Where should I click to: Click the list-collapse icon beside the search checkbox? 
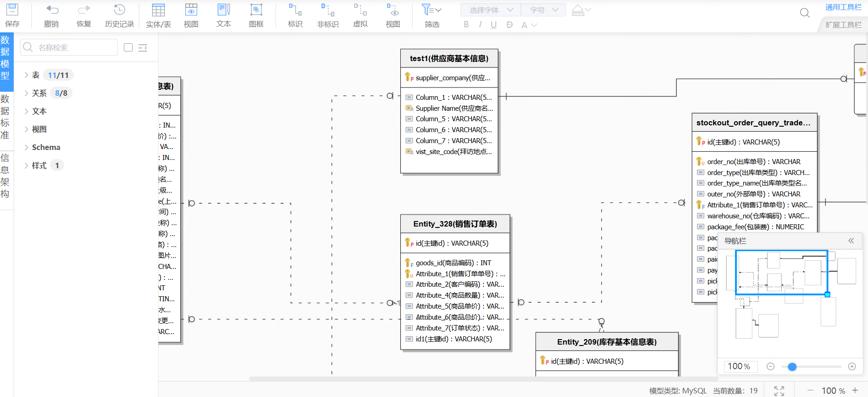click(x=143, y=47)
